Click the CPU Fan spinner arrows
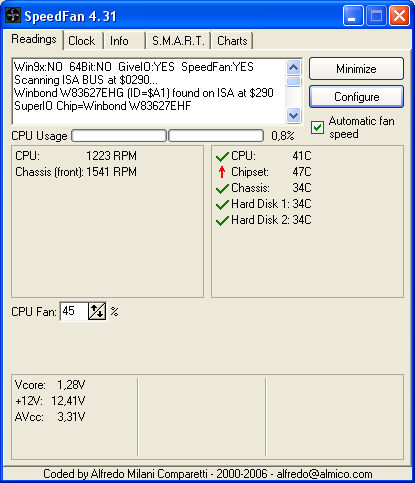The width and height of the screenshot is (415, 483). 97,311
